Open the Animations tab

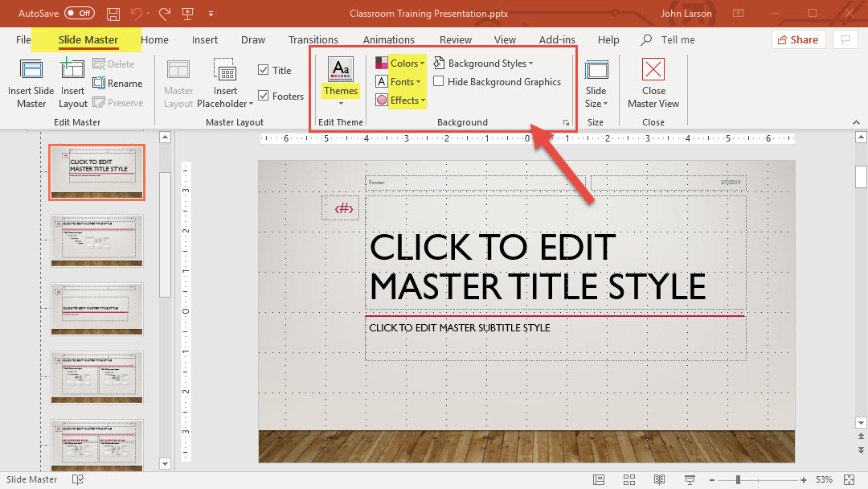pyautogui.click(x=388, y=39)
